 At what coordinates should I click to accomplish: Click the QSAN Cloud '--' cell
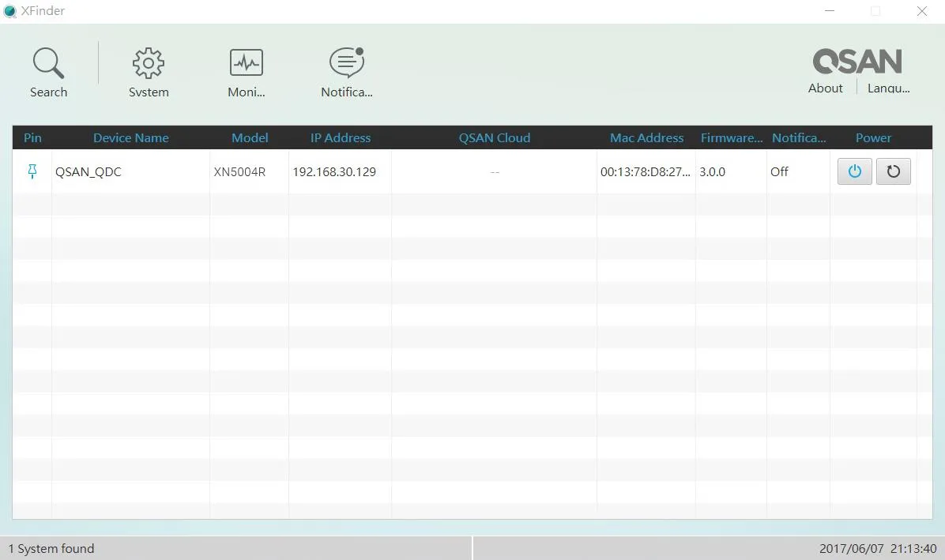coord(494,171)
